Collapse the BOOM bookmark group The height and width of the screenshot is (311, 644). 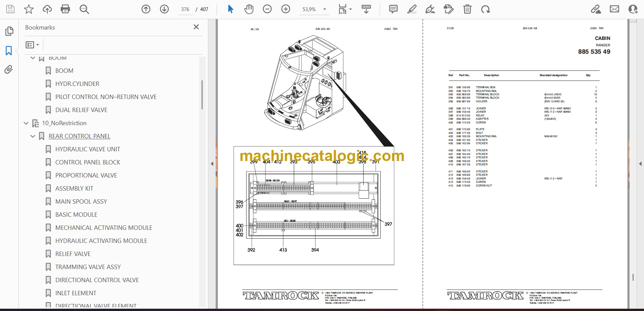[33, 58]
